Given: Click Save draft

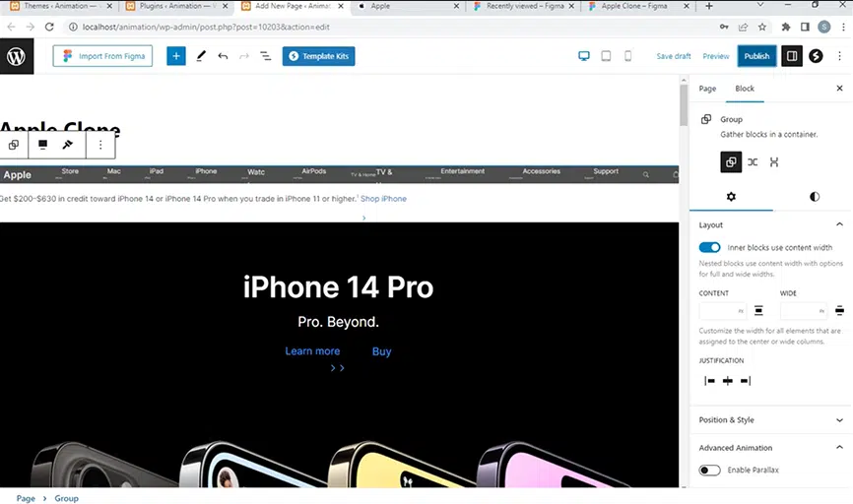Looking at the screenshot, I should 674,56.
